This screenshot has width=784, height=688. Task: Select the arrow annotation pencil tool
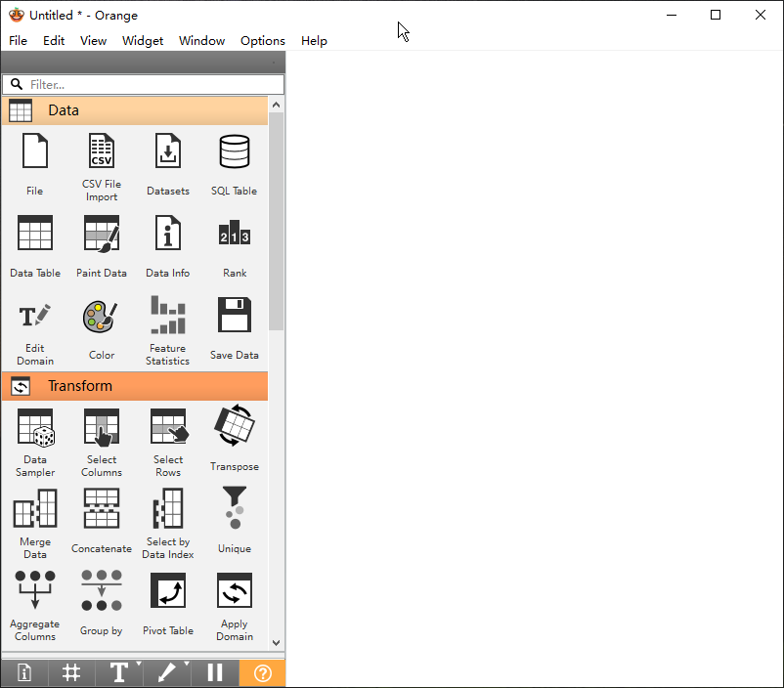pos(166,673)
